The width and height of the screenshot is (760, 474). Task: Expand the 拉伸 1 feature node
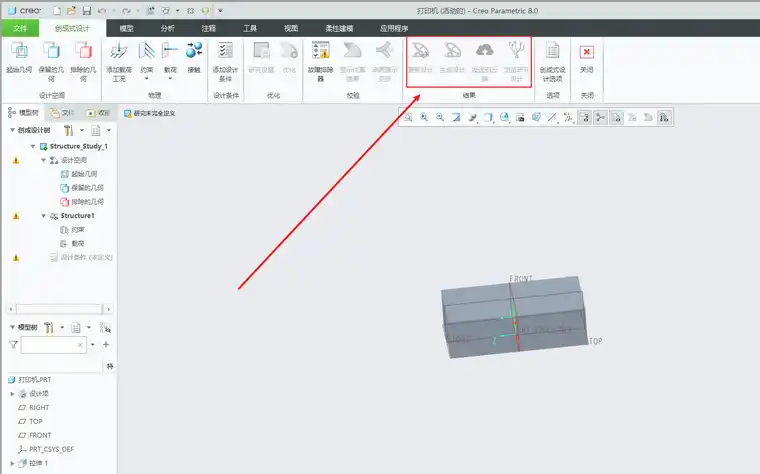13,463
